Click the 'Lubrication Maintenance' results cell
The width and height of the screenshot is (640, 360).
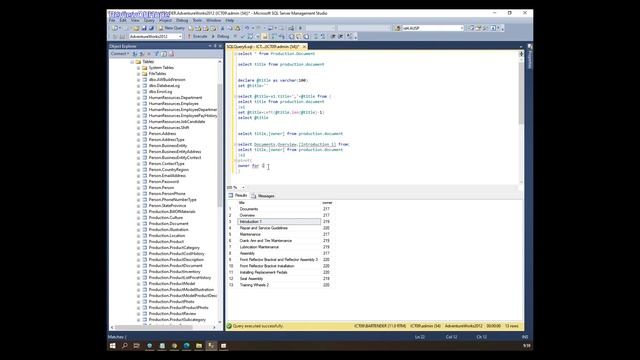pos(279,247)
